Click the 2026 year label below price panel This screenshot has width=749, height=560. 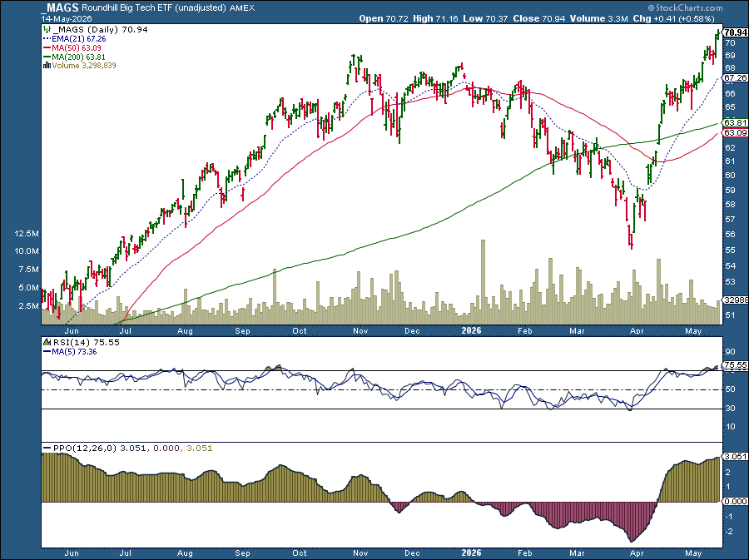coord(471,330)
